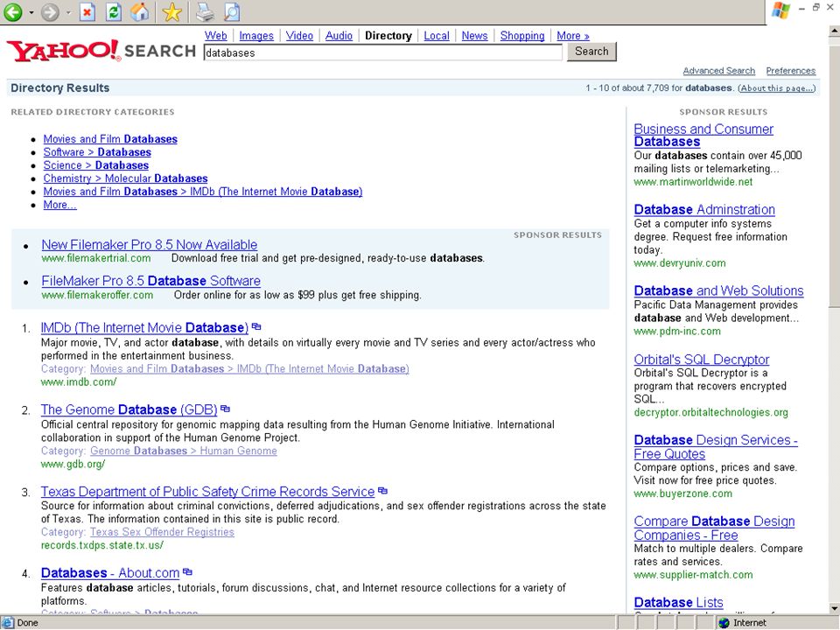
Task: Open the Back history dropdown arrow
Action: pos(31,12)
